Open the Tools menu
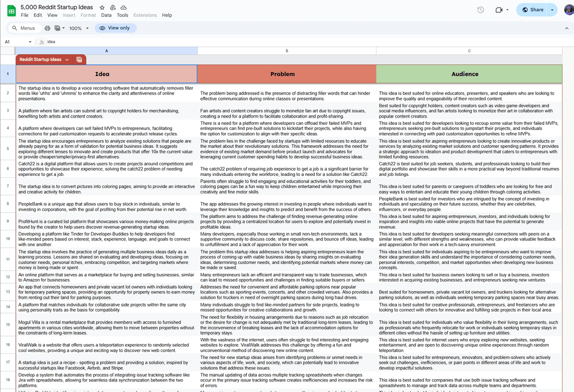This screenshot has width=574, height=392. tap(122, 15)
